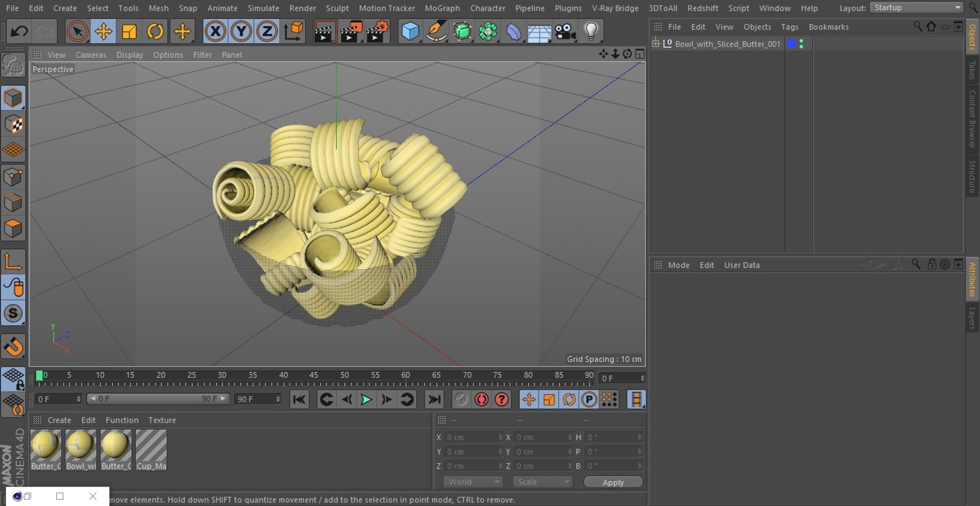Play the animation forward

pos(366,399)
